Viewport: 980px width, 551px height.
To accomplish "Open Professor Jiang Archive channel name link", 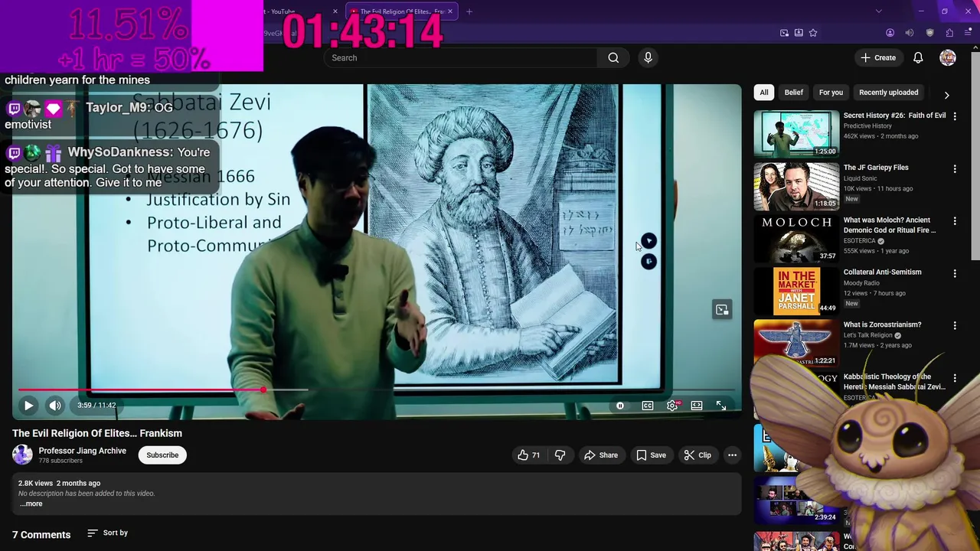I will (83, 451).
